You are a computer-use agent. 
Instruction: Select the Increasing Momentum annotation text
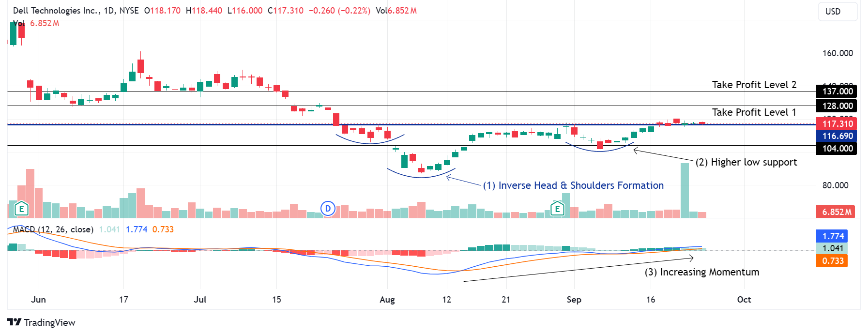tap(701, 272)
